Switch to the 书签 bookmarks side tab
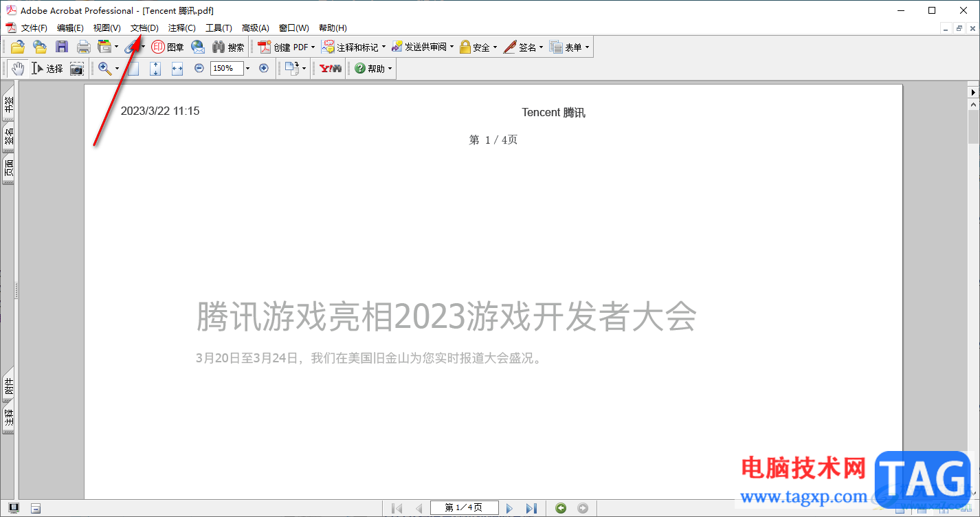 point(8,104)
